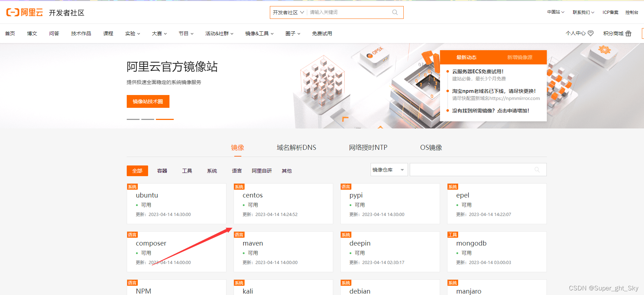Click the 镜像站技术圈 button
Viewport: 644px width, 295px height.
click(148, 101)
